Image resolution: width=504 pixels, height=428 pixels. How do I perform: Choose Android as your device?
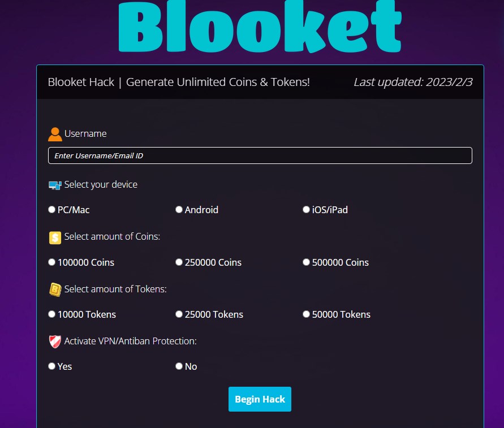pyautogui.click(x=179, y=210)
